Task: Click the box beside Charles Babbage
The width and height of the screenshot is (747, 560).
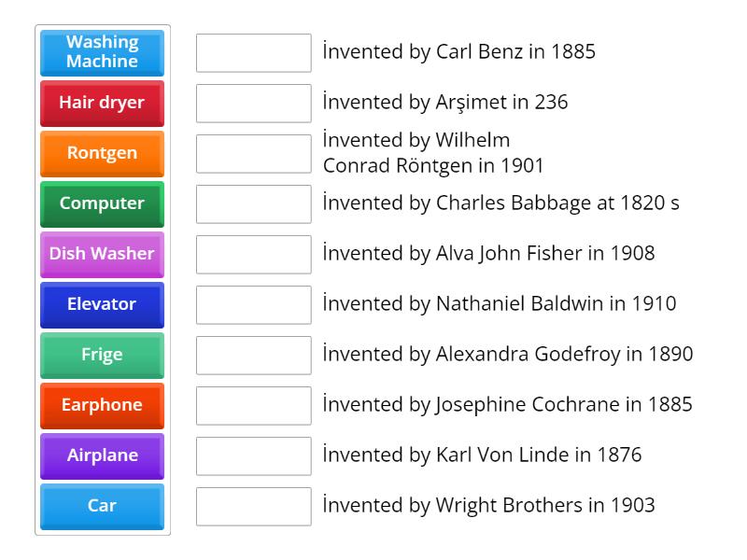Action: [253, 204]
